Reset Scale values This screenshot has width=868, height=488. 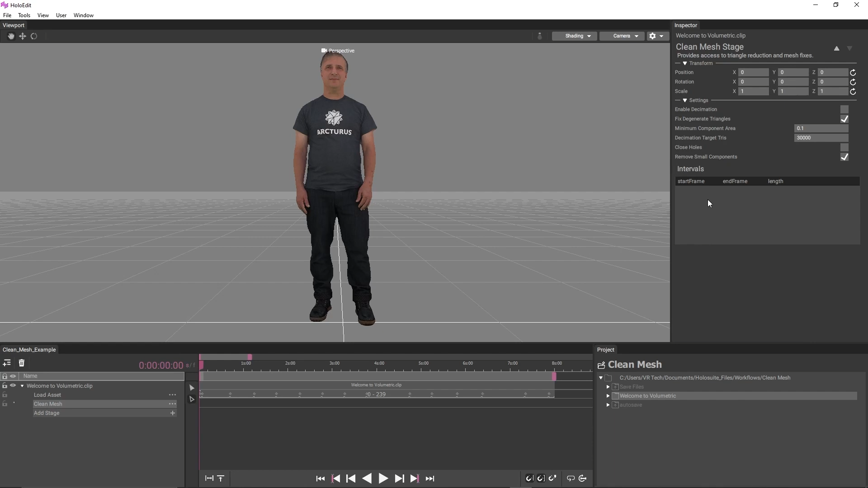(x=853, y=91)
